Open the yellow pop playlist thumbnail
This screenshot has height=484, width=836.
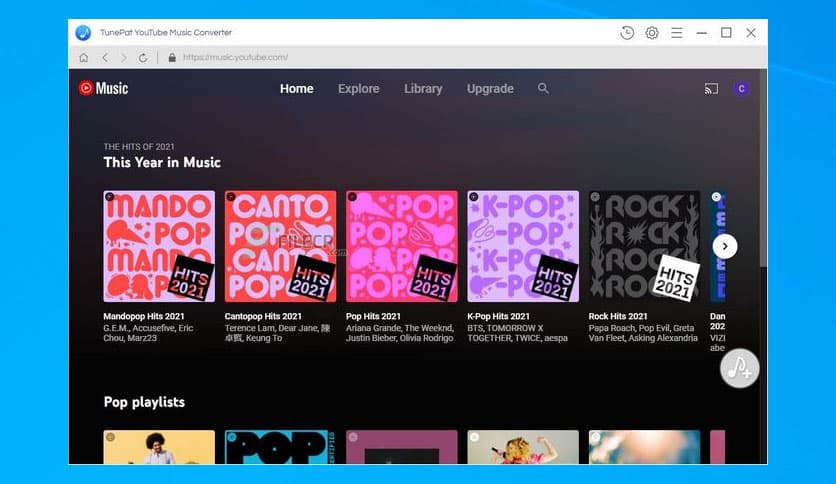pyautogui.click(x=159, y=447)
